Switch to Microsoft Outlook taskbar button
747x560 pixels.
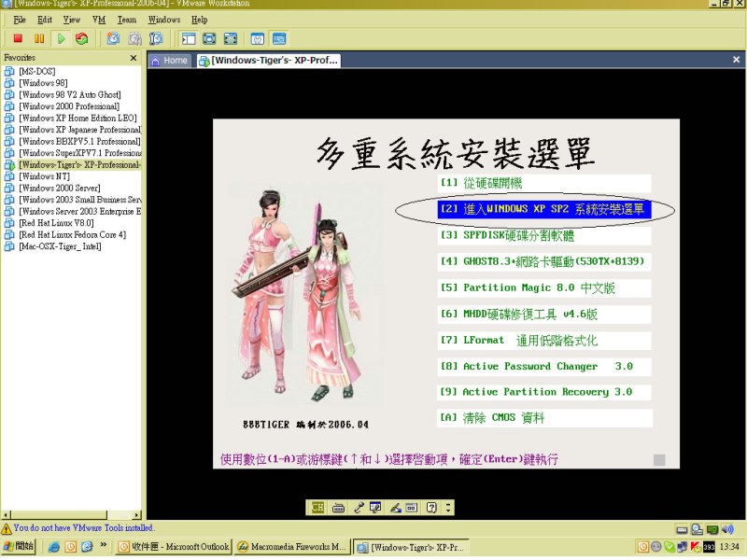pos(174,547)
